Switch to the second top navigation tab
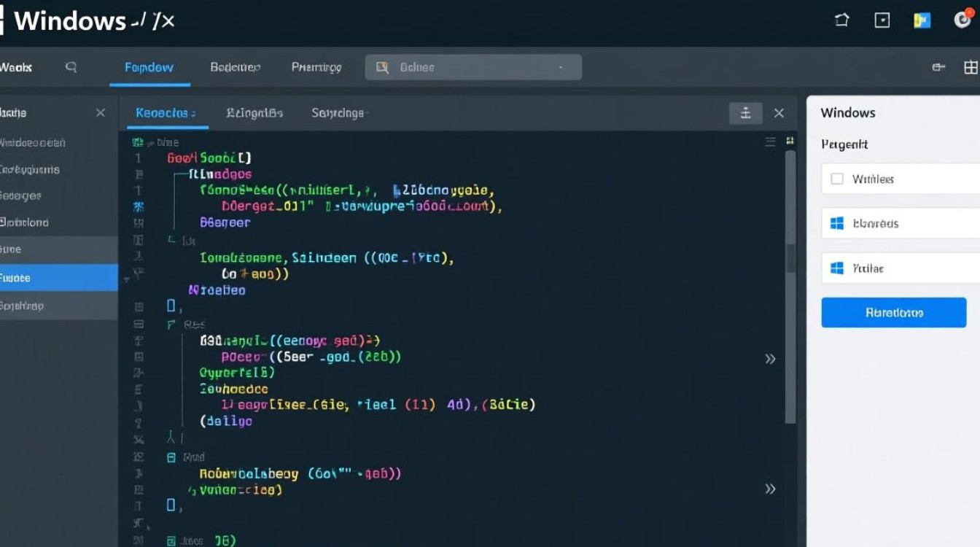Image resolution: width=980 pixels, height=547 pixels. pos(235,67)
